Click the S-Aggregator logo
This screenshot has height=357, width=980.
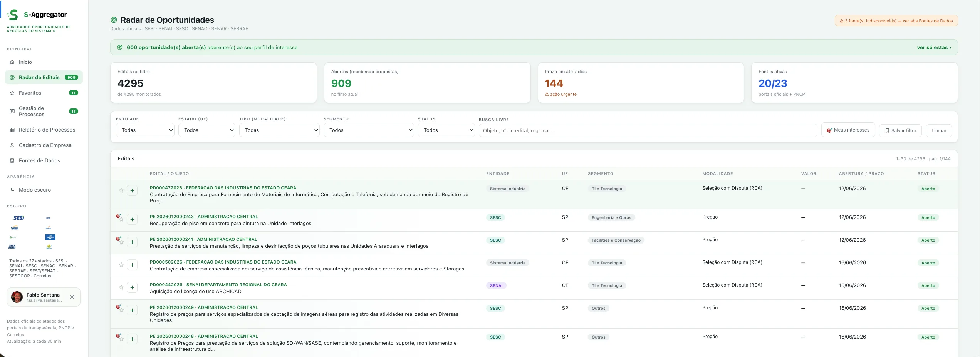click(13, 15)
